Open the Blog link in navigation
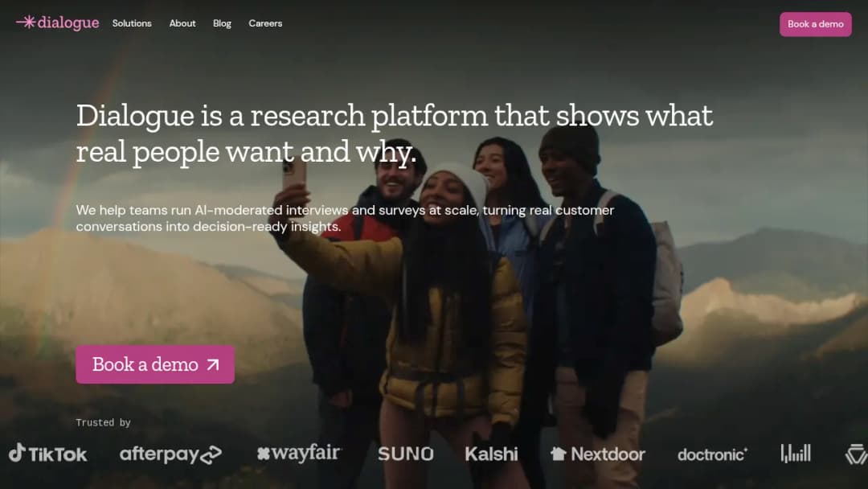 [222, 23]
